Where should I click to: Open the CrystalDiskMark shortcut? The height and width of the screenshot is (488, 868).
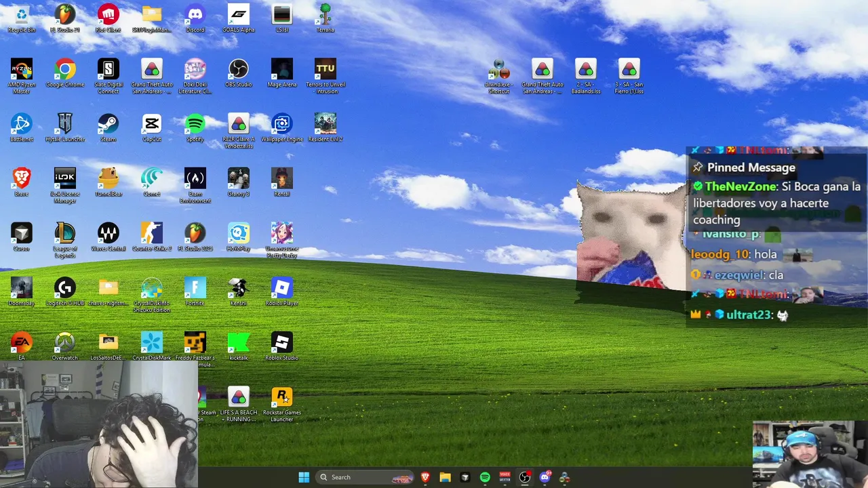[x=152, y=347]
